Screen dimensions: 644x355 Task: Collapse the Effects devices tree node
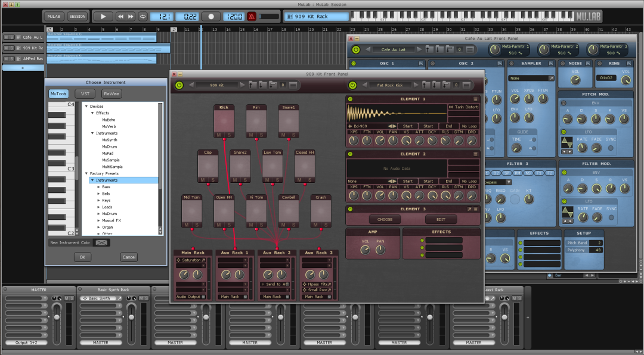[92, 113]
